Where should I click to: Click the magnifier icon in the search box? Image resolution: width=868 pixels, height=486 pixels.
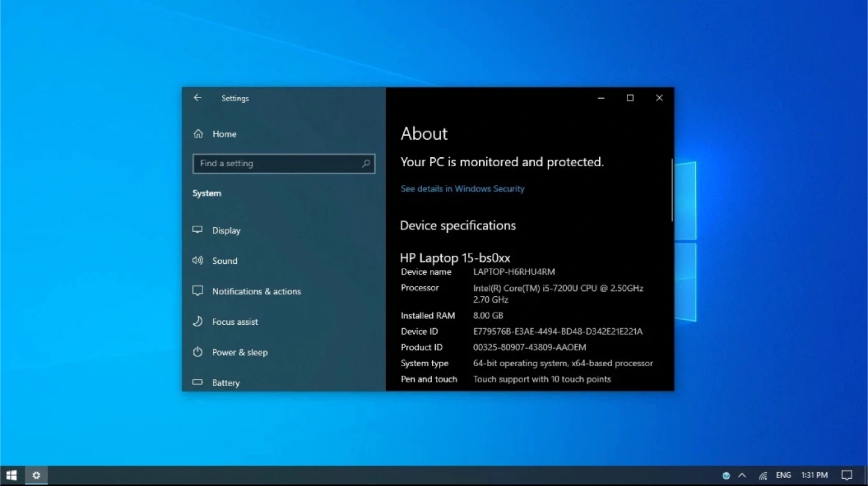366,163
